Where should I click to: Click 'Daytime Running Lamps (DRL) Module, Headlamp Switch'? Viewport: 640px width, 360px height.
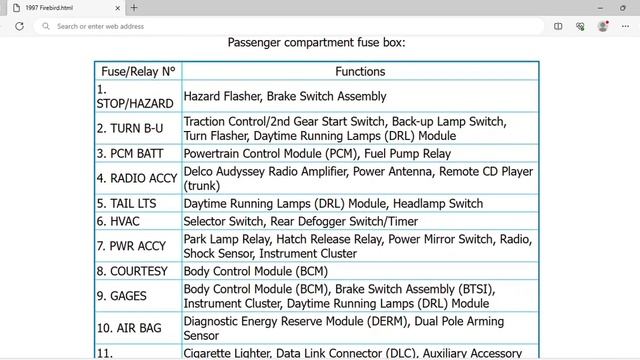pyautogui.click(x=333, y=203)
